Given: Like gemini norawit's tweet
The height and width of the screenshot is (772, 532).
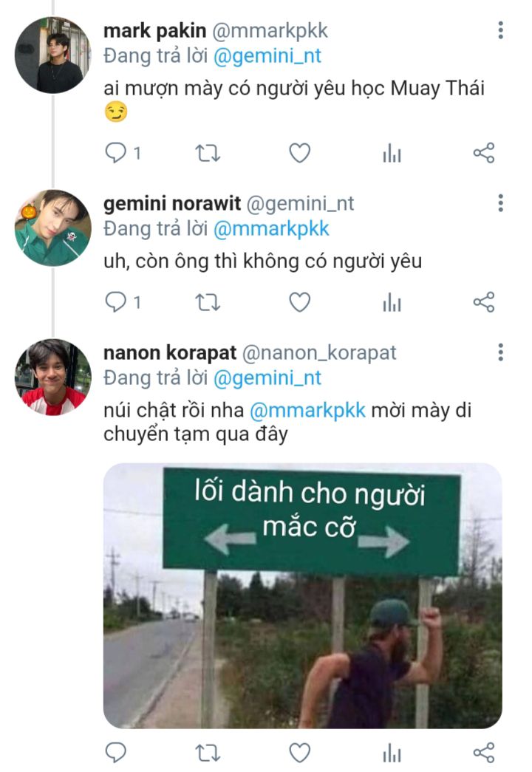Looking at the screenshot, I should [x=299, y=301].
